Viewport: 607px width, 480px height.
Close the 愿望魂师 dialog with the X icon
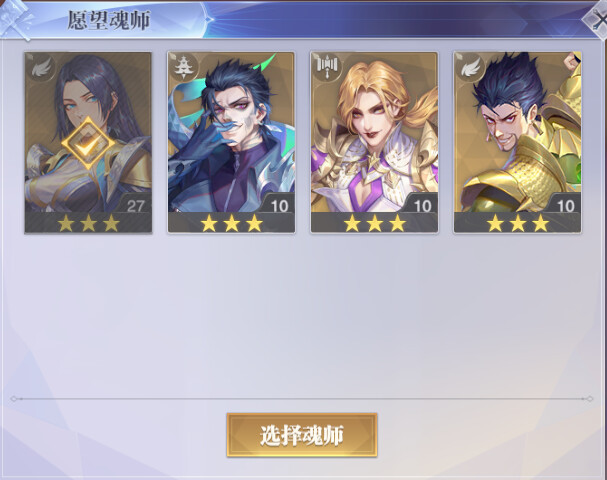coord(598,20)
